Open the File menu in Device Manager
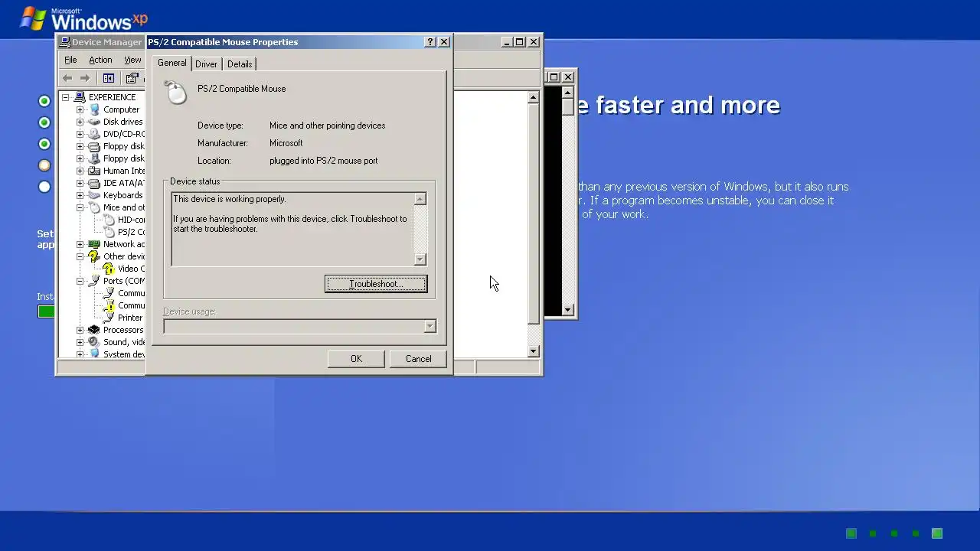The width and height of the screenshot is (980, 551). (70, 60)
